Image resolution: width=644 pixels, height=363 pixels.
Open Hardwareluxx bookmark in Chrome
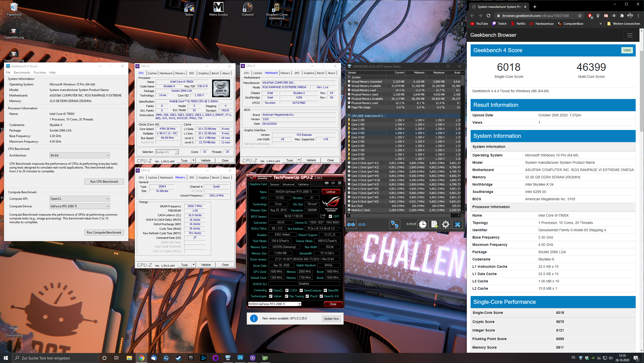click(542, 24)
